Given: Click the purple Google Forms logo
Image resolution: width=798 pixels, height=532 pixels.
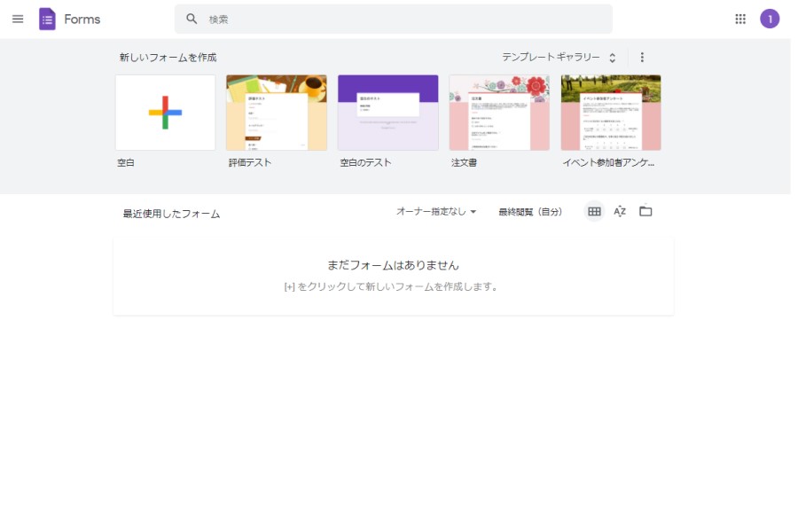Looking at the screenshot, I should coord(47,19).
